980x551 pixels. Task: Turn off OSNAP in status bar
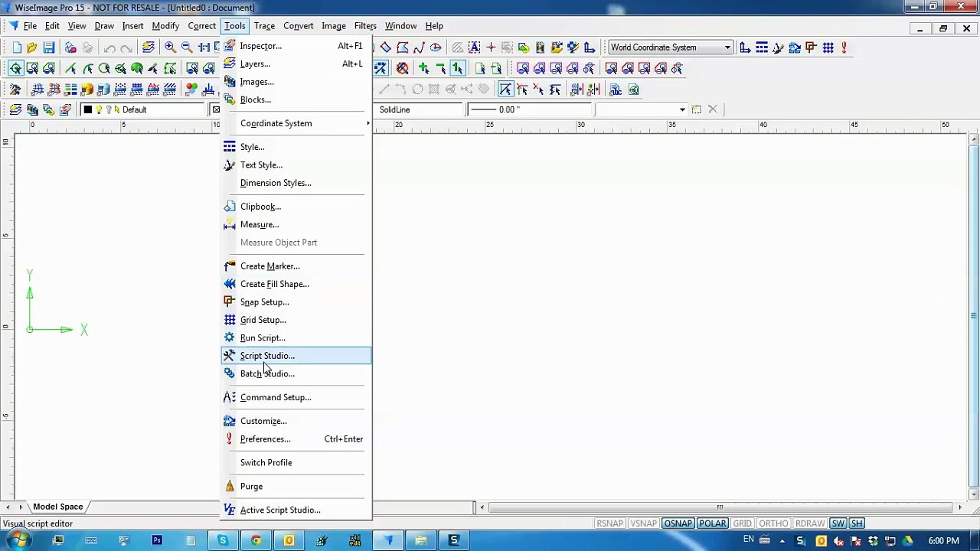pyautogui.click(x=678, y=523)
